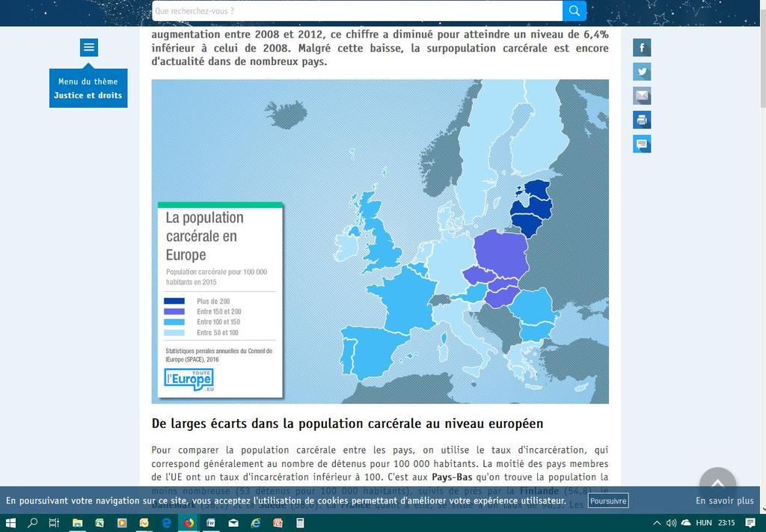Share the article on Twitter

[x=642, y=72]
